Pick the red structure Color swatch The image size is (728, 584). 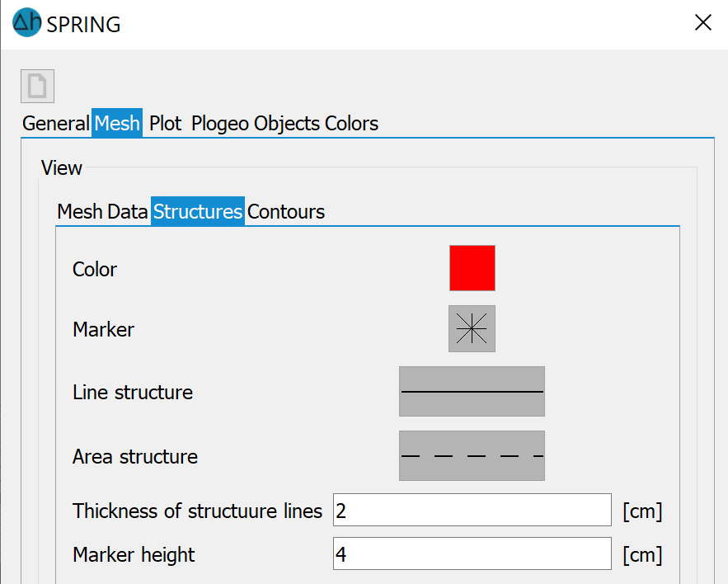[x=472, y=268]
